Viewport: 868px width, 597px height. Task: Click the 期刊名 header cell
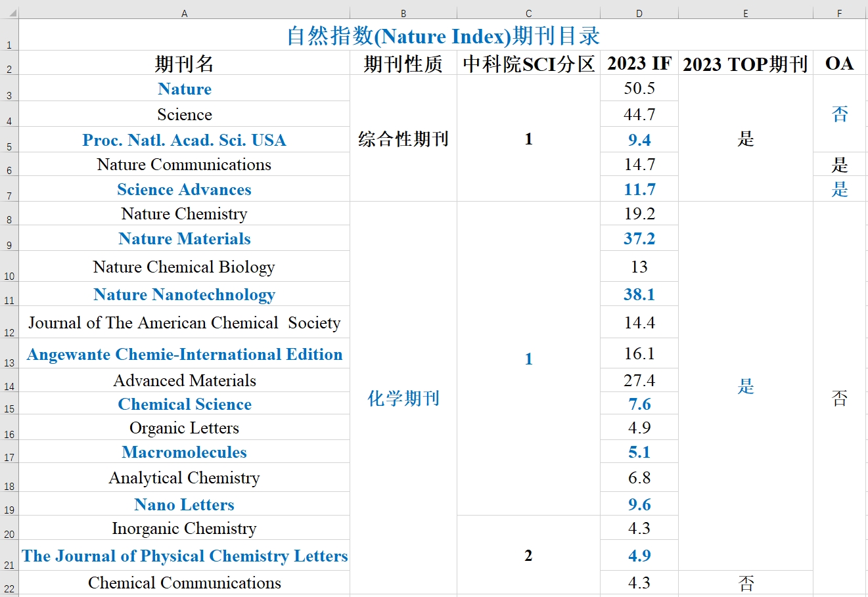[184, 63]
